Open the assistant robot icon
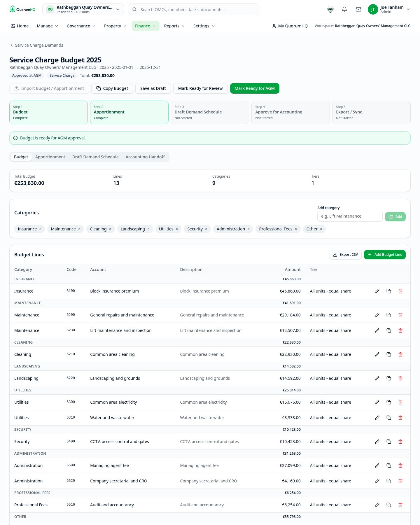Viewport: 420px width, 525px height. (x=330, y=9)
